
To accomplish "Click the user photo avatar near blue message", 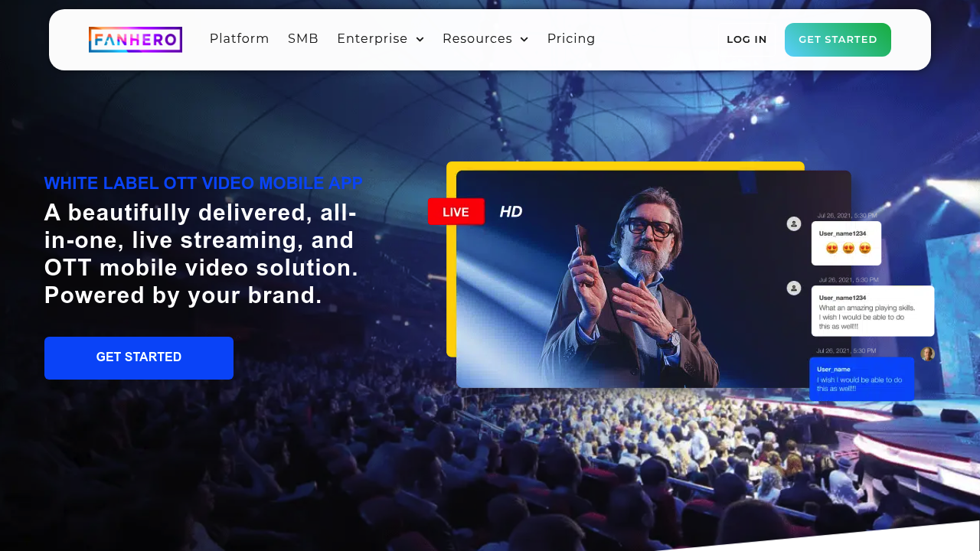I will 927,354.
